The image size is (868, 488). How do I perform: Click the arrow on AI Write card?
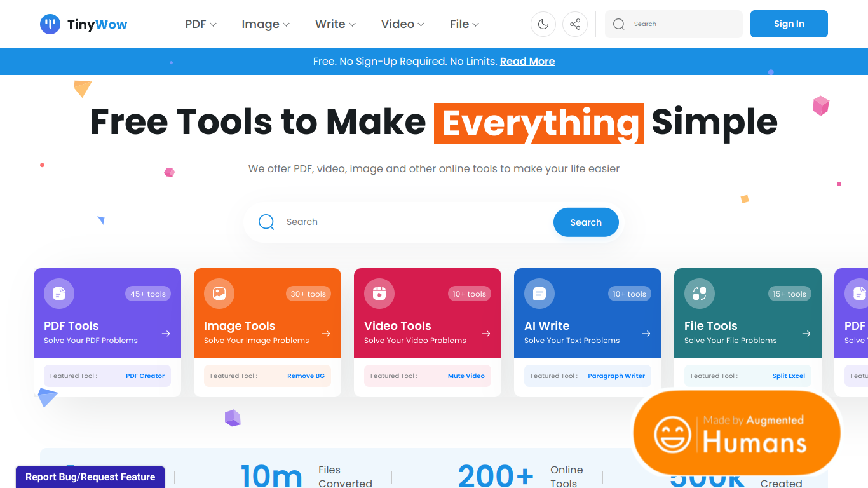tap(646, 334)
